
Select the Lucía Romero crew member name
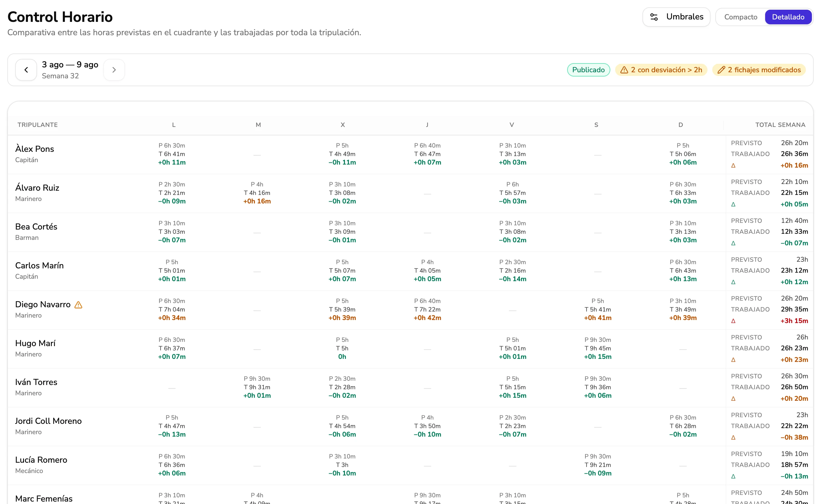pyautogui.click(x=41, y=460)
